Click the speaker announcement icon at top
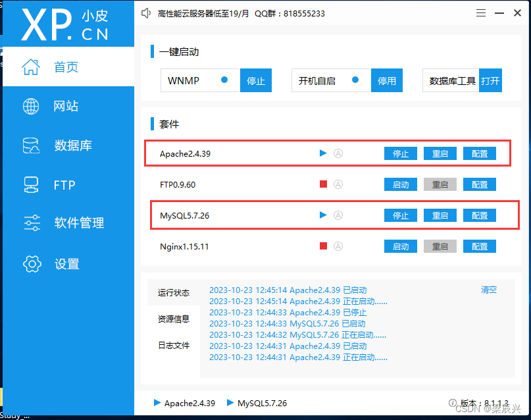Image resolution: width=531 pixels, height=420 pixels. 146,13
